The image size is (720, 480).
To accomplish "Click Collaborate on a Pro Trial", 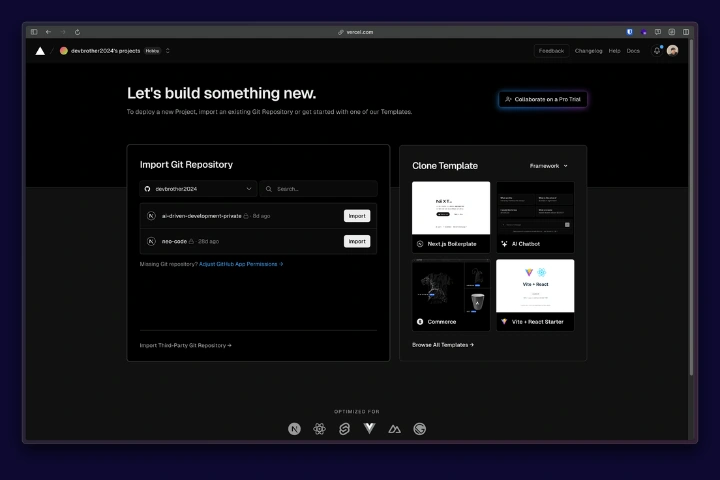I will click(543, 99).
